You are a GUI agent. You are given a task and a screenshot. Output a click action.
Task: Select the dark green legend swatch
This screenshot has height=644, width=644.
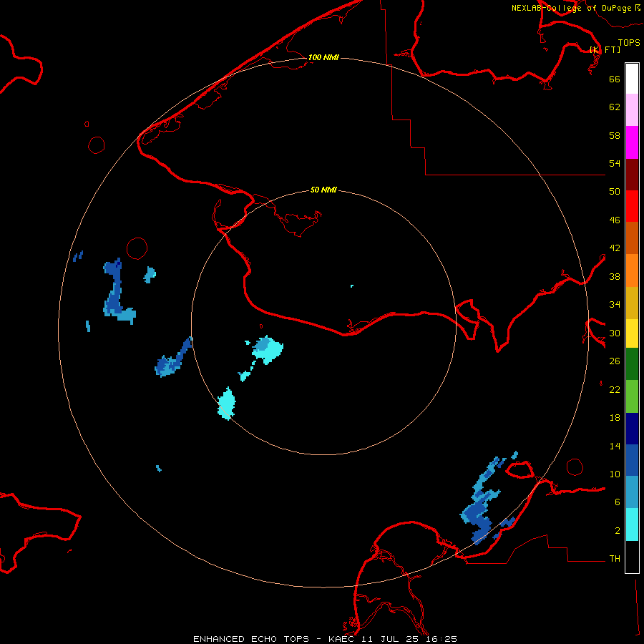(632, 364)
